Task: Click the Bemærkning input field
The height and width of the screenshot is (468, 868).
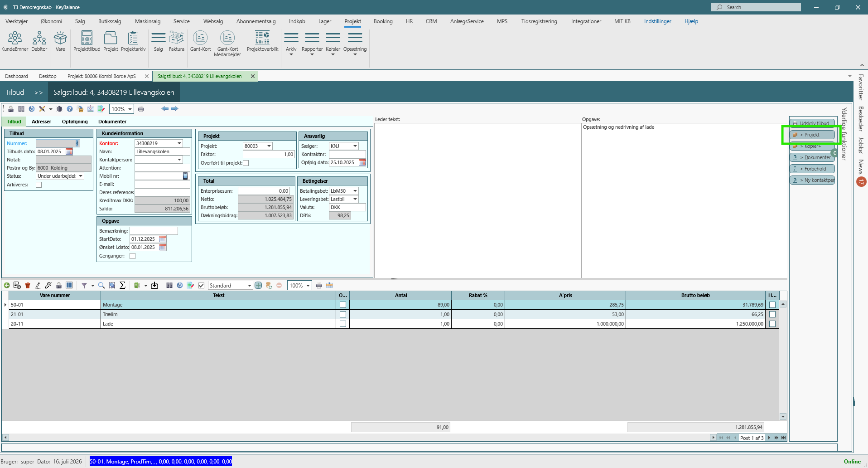Action: click(154, 231)
